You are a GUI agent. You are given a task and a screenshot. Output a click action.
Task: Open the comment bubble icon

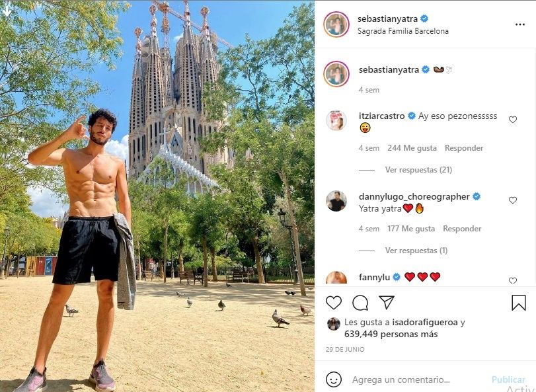[360, 303]
